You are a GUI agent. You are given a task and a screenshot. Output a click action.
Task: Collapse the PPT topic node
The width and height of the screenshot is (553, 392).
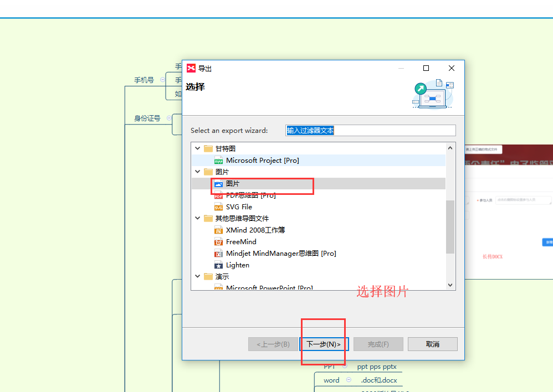[x=345, y=366]
